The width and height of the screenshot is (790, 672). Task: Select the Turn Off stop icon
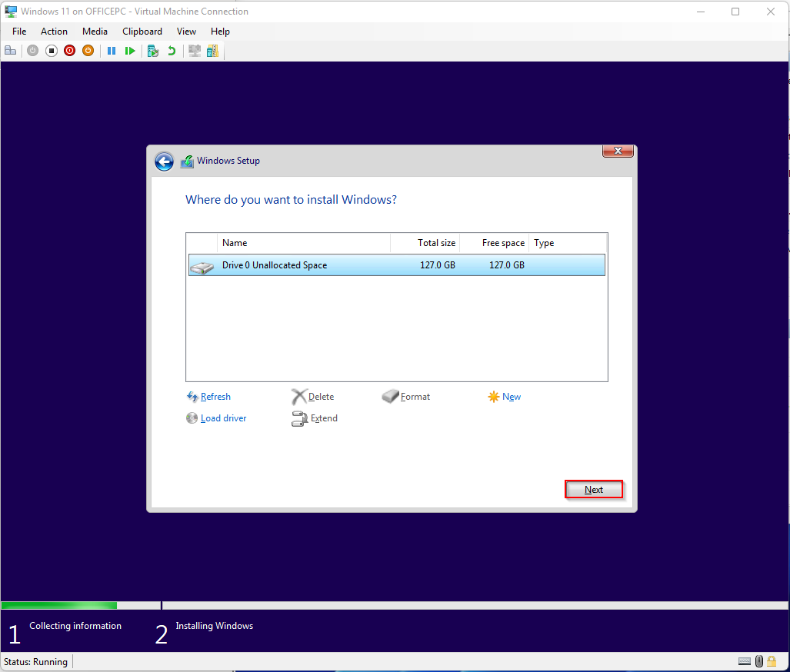point(51,50)
